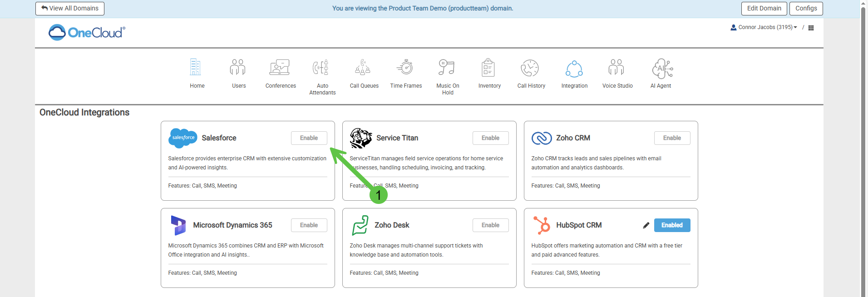Viewport: 868px width, 297px height.
Task: Open the AI Agent icon
Action: [662, 68]
